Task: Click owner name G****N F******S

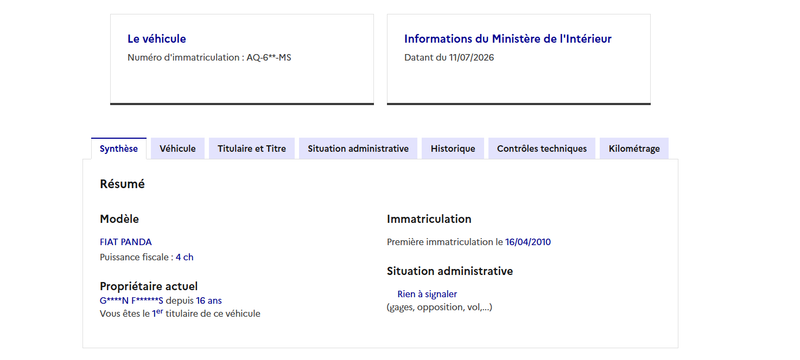Action: 132,301
